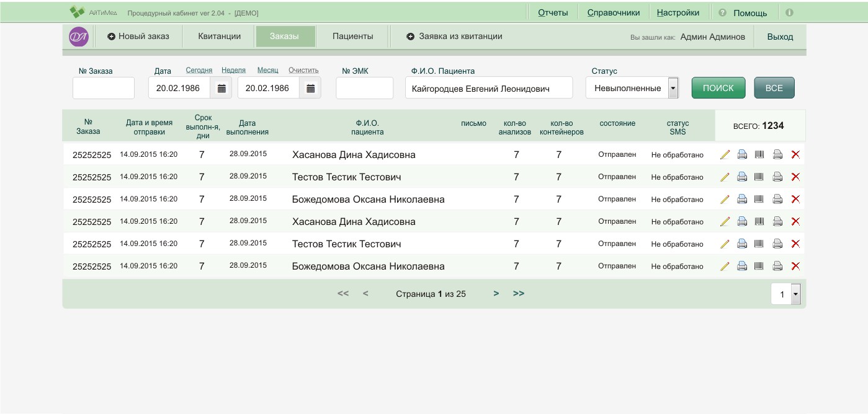The width and height of the screenshot is (868, 414).
Task: Open barcode icon in second Хасанова row
Action: [759, 222]
